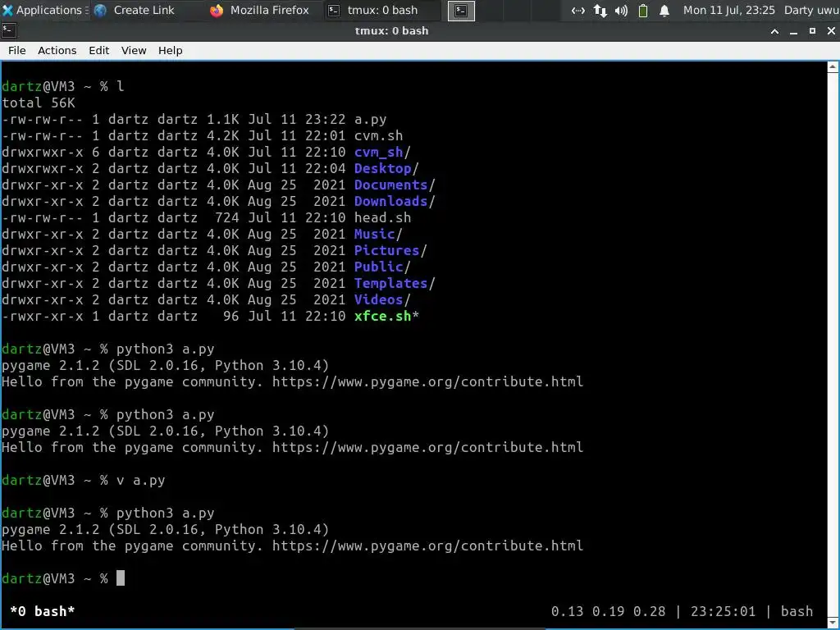
Task: Click the globe icon beside Create Link
Action: [x=100, y=10]
